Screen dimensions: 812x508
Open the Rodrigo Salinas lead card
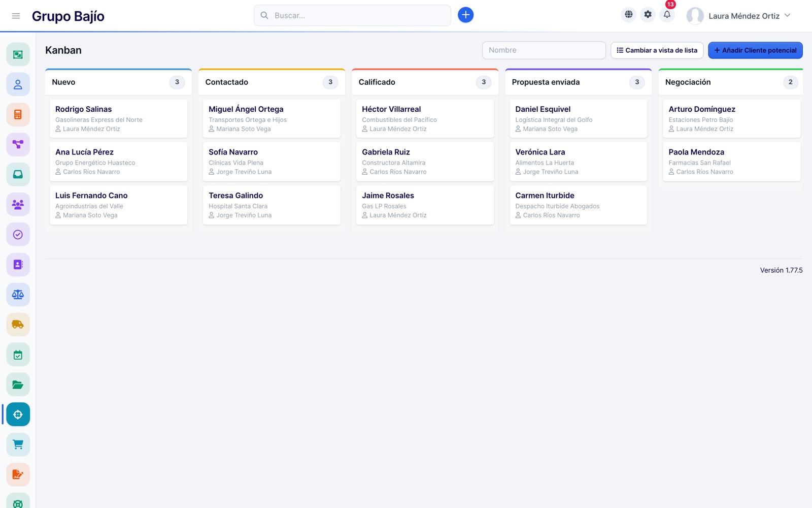click(x=118, y=118)
